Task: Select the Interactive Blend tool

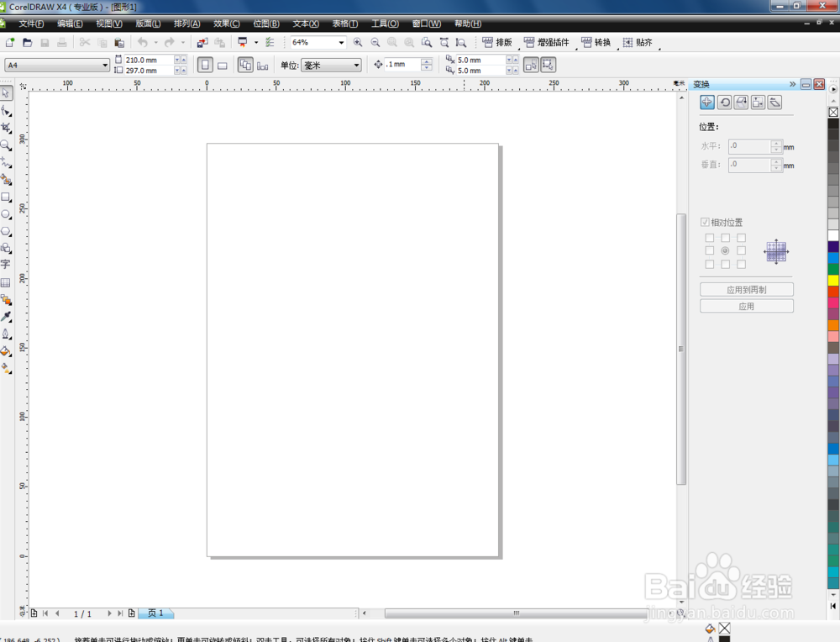Action: [6, 299]
